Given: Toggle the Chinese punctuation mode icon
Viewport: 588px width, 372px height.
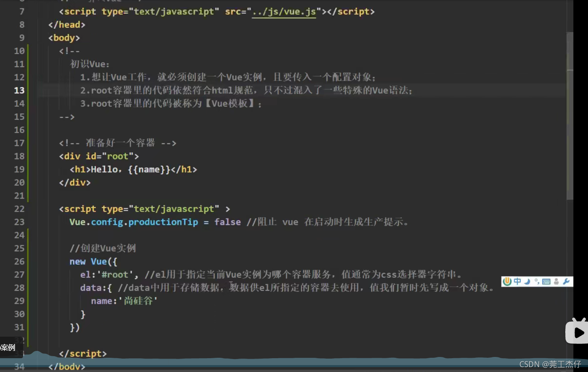Looking at the screenshot, I should point(536,281).
